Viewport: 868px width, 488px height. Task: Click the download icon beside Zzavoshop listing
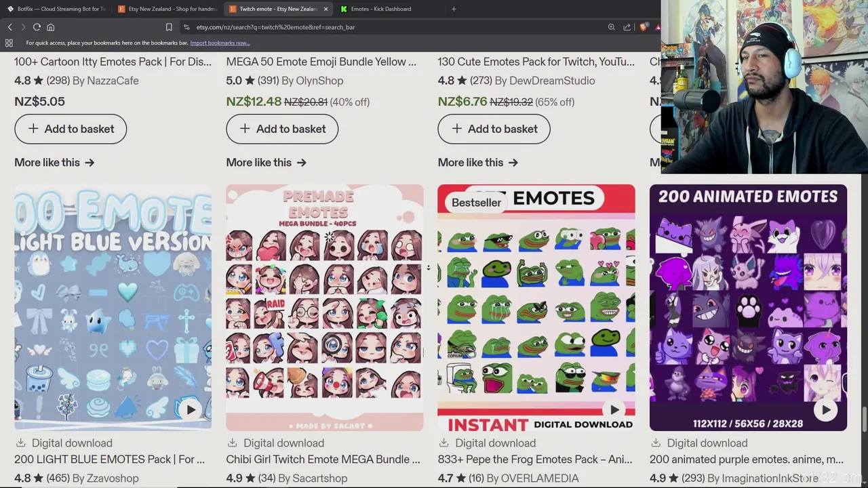(20, 443)
